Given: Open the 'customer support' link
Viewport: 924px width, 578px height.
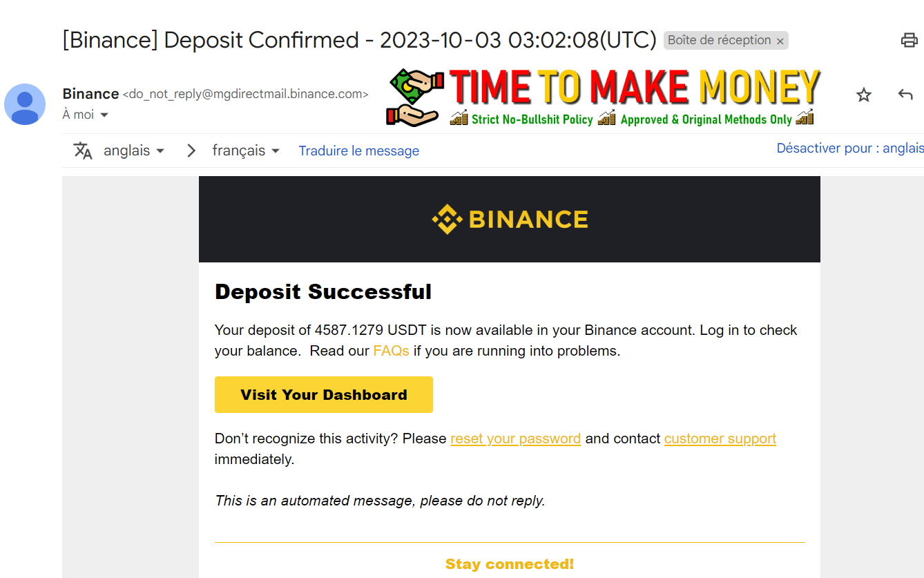Looking at the screenshot, I should click(720, 439).
